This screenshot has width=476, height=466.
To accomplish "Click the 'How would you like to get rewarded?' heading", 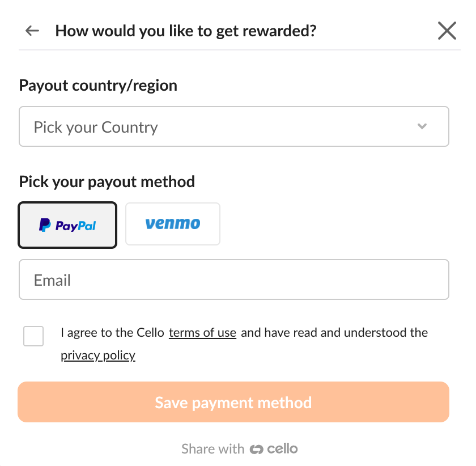I will tap(185, 31).
